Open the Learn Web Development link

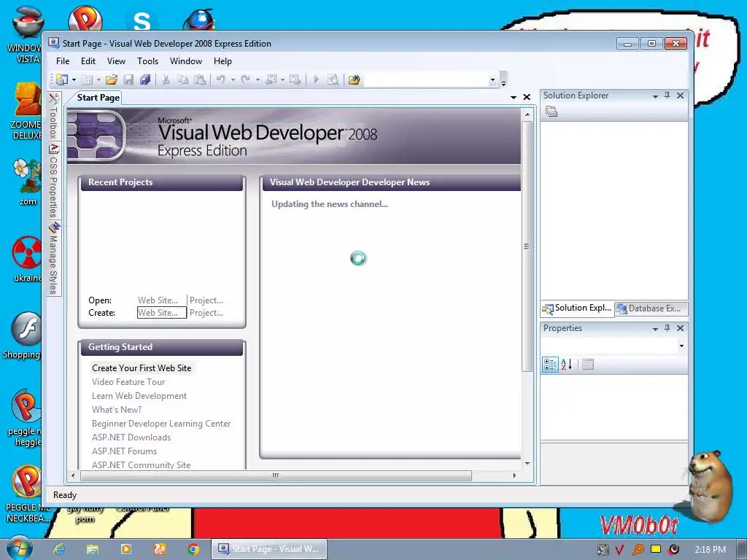coord(139,396)
